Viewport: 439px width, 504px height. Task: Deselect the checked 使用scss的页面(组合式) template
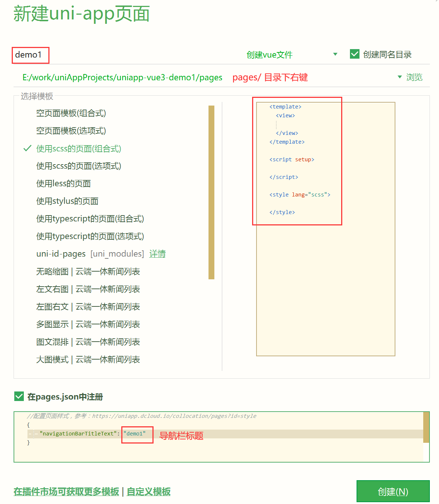coord(79,148)
